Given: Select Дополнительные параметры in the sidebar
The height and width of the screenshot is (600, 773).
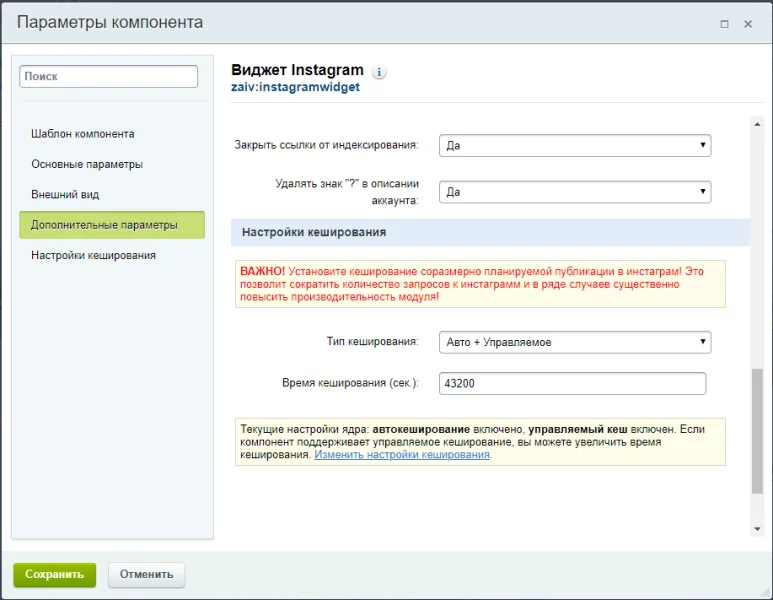Looking at the screenshot, I should [104, 225].
